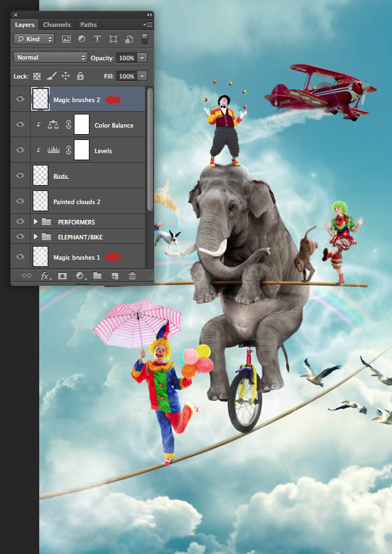Viewport: 392px width, 554px height.
Task: Hide the Magic brushes 1 layer
Action: pos(20,256)
